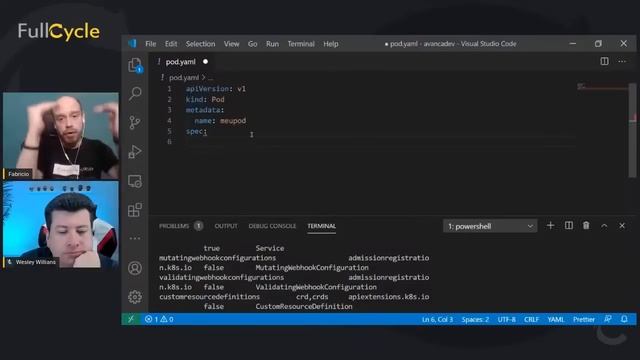
Task: Click line 2 kind: Pod
Action: (x=205, y=99)
